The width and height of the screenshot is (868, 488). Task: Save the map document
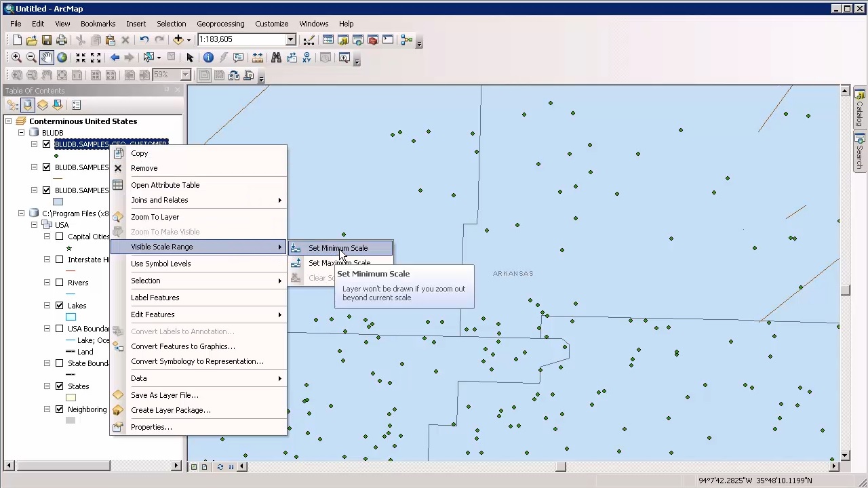click(x=47, y=40)
